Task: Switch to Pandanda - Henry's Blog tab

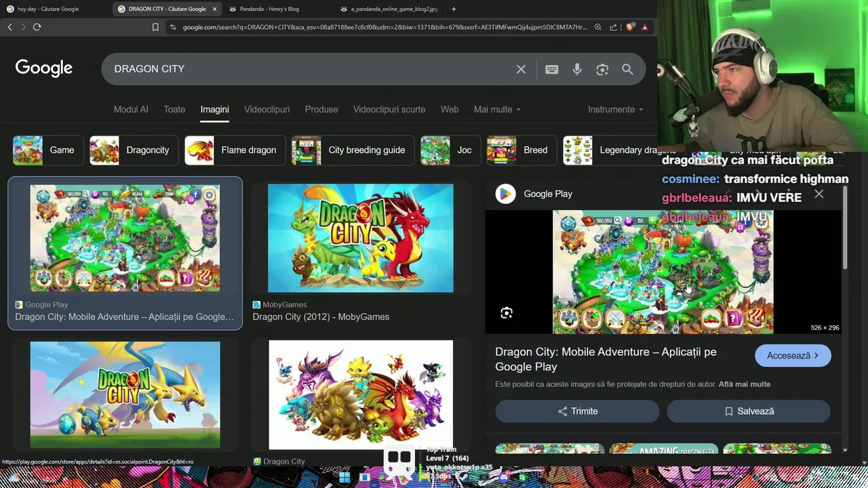Action: 270,9
